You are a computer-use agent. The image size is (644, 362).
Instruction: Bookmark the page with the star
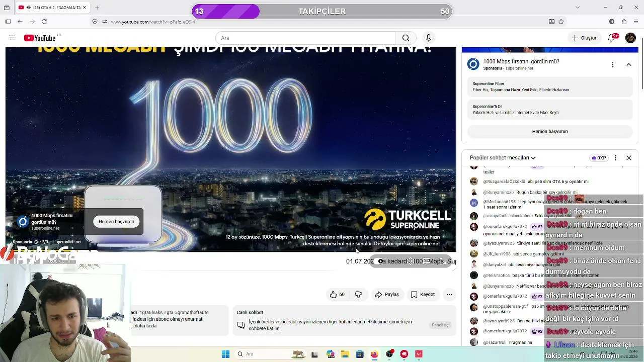pos(561,22)
